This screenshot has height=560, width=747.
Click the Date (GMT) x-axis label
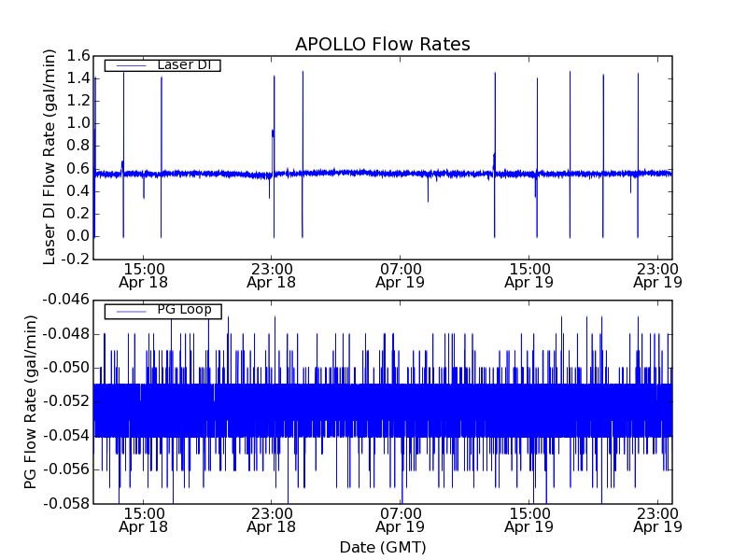[x=382, y=547]
